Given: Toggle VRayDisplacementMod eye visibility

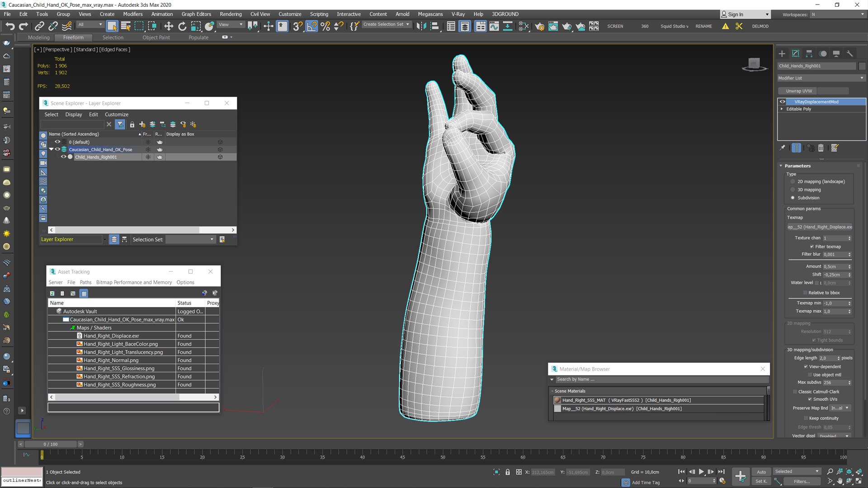Looking at the screenshot, I should click(x=783, y=102).
